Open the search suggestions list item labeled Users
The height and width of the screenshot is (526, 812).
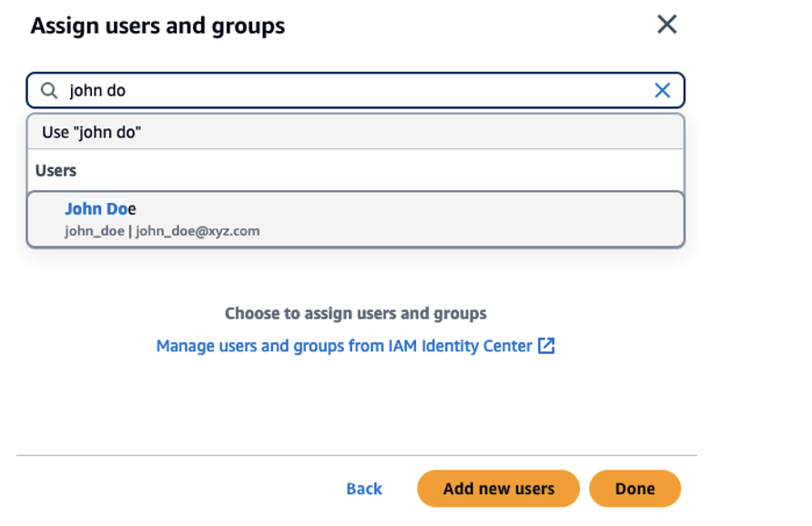point(56,170)
